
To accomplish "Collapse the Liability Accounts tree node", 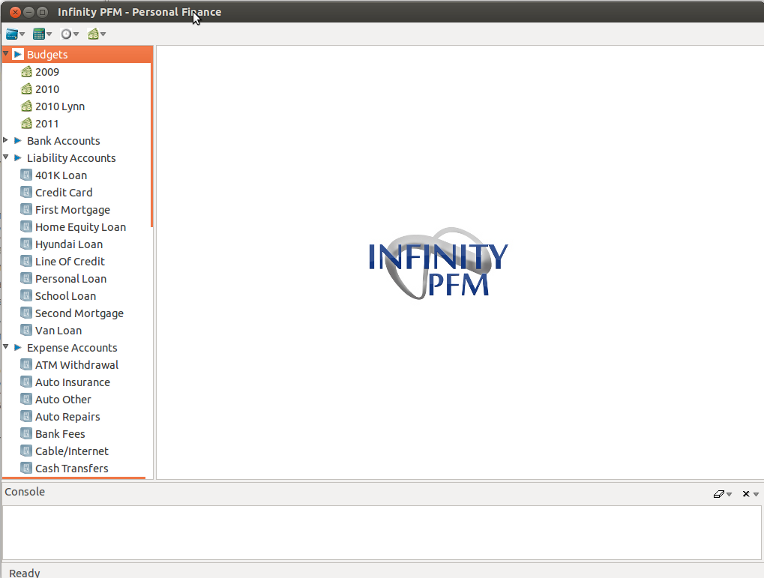I will [x=6, y=157].
